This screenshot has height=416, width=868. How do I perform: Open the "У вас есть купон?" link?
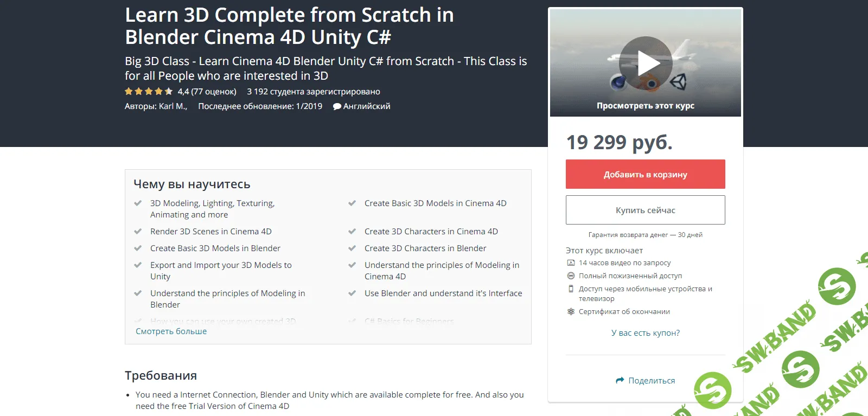(645, 332)
